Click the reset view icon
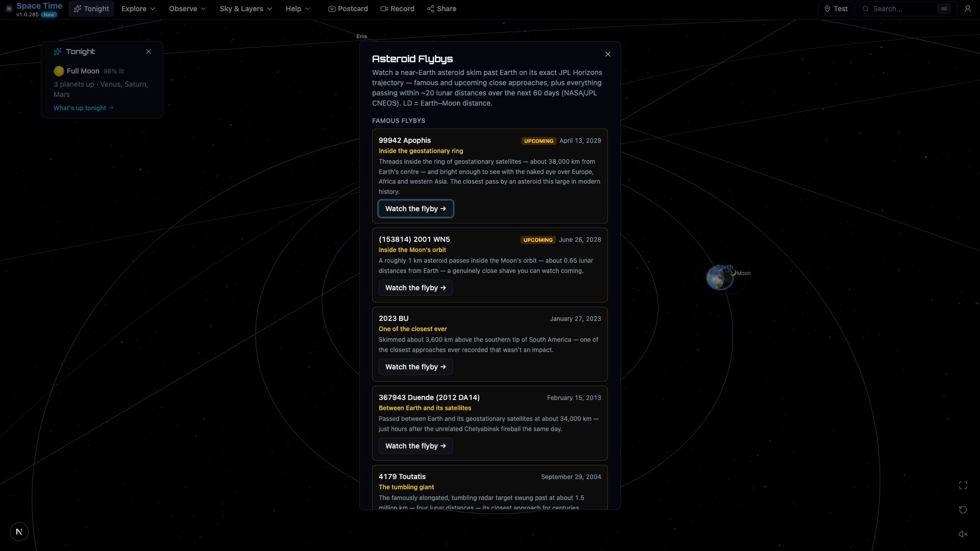The width and height of the screenshot is (980, 551). 963,510
